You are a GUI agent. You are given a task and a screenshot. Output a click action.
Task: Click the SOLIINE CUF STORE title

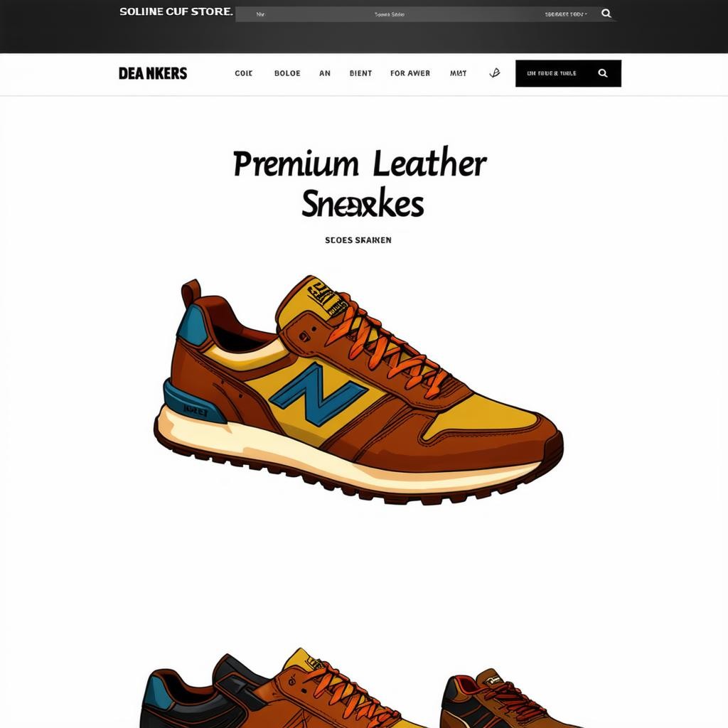[x=176, y=11]
